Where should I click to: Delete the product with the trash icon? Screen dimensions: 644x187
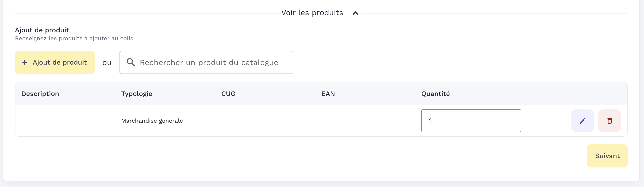[609, 121]
